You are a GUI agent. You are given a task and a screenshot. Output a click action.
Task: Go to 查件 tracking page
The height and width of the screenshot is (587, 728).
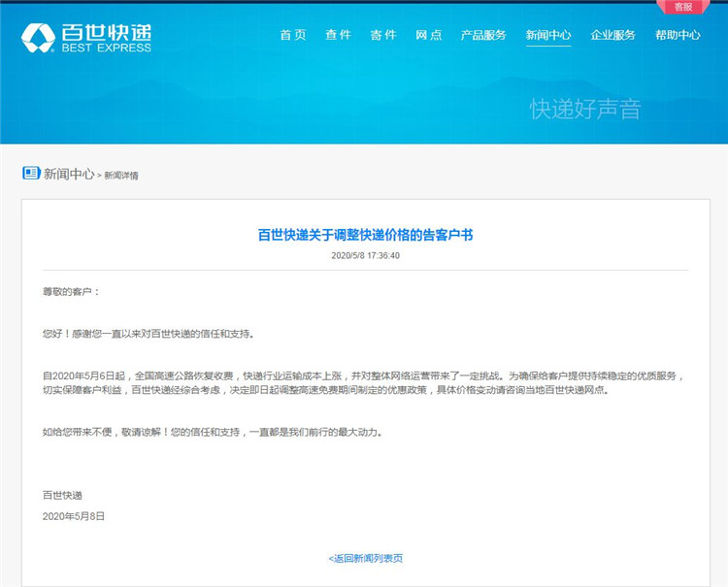(x=338, y=35)
